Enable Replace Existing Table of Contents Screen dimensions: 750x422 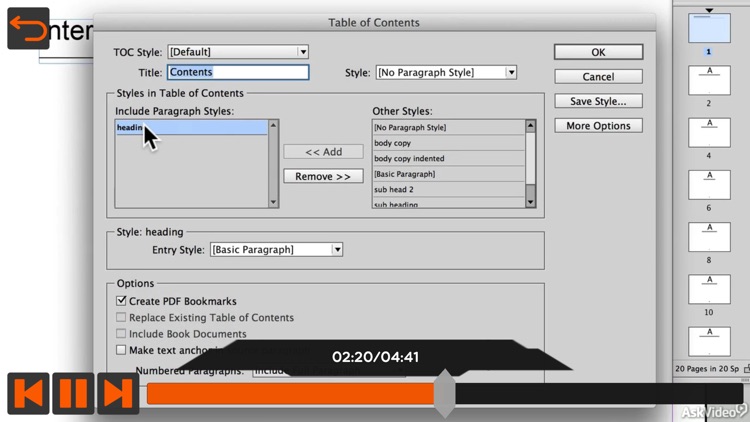121,318
